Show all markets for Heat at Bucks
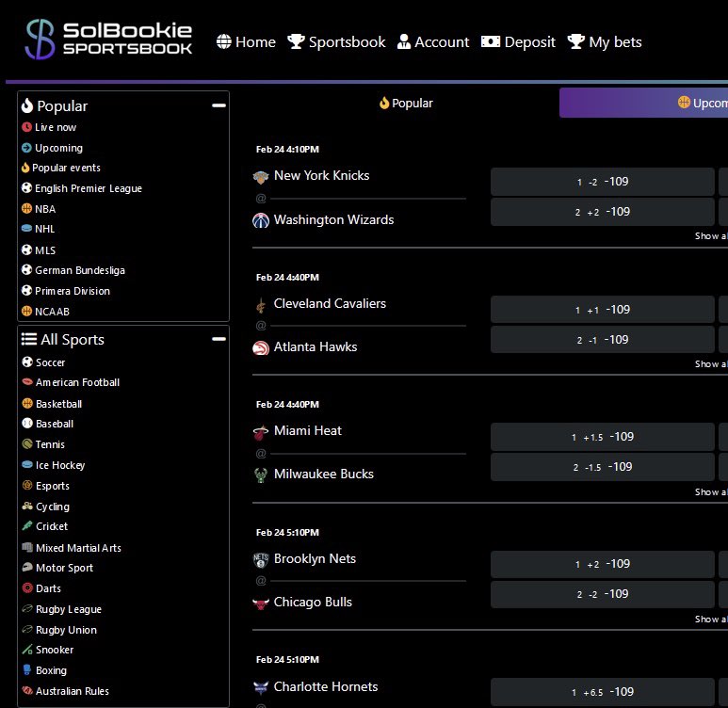The height and width of the screenshot is (708, 728). pos(711,491)
